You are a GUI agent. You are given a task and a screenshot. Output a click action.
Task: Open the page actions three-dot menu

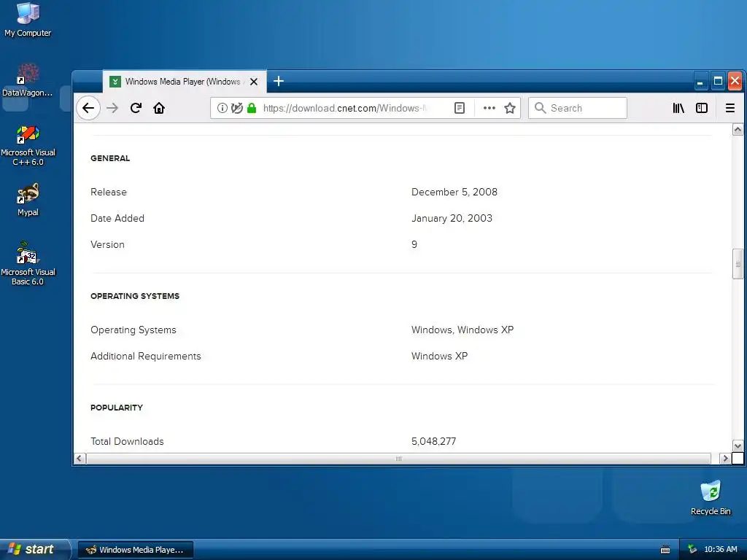pyautogui.click(x=489, y=108)
